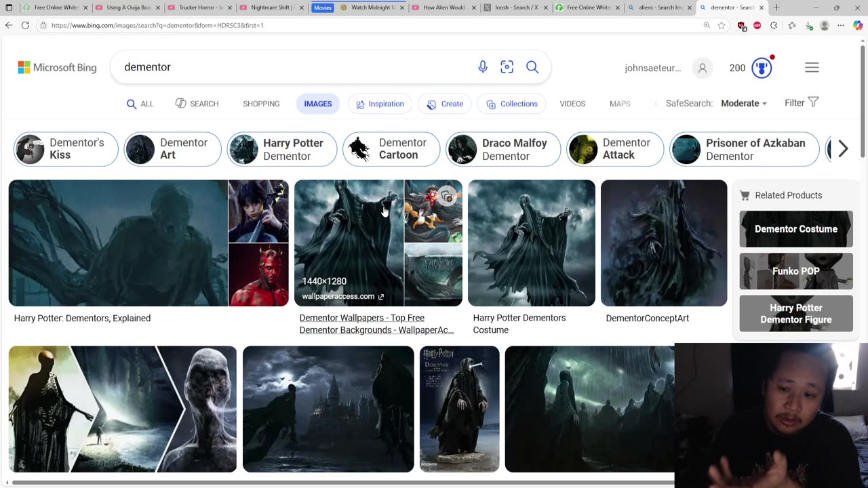Open Dementor Costume related product
868x488 pixels.
pos(796,229)
